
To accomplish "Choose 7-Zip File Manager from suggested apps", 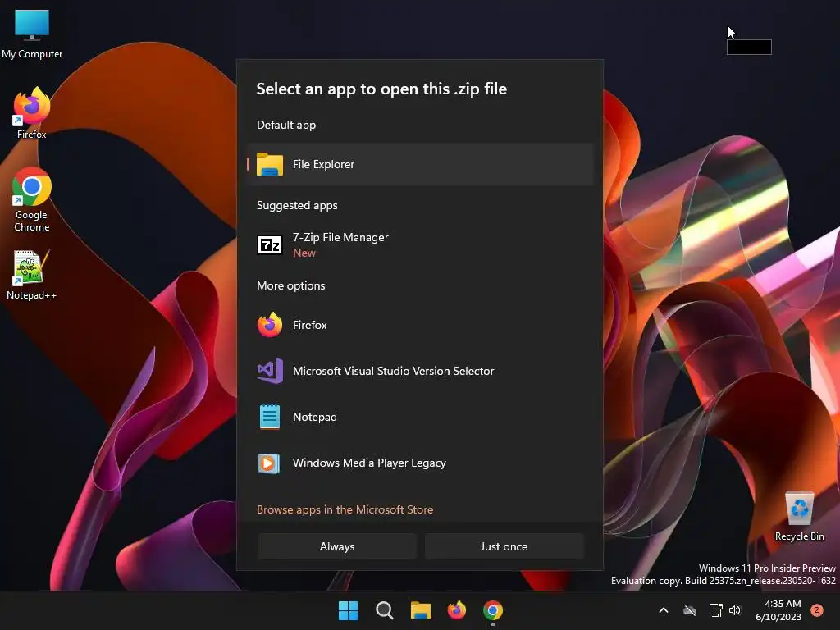I will pos(421,244).
